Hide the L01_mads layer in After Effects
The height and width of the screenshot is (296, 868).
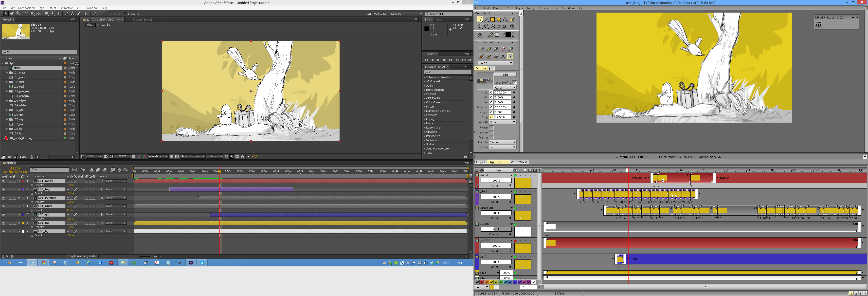pos(3,181)
